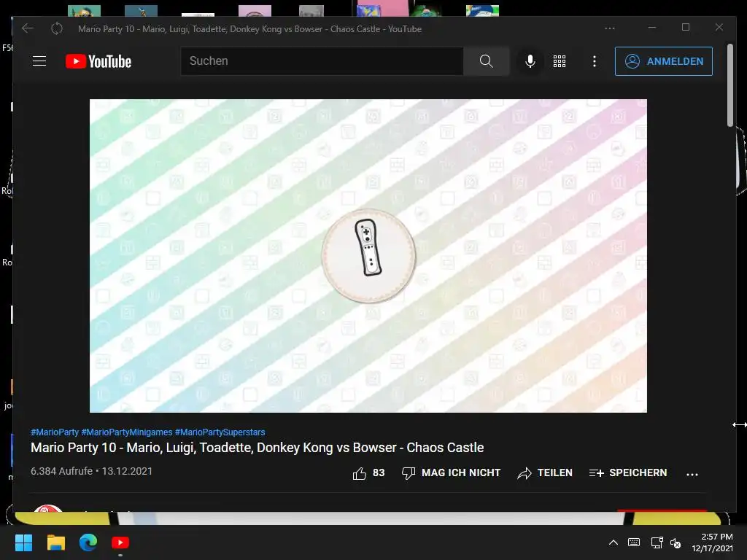
Task: Go back with the window back arrow
Action: pyautogui.click(x=28, y=28)
